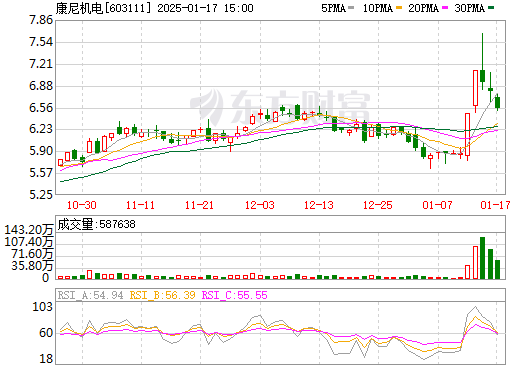The width and height of the screenshot is (520, 365).
Task: Click the 20PMA legend label
Action: pyautogui.click(x=423, y=8)
